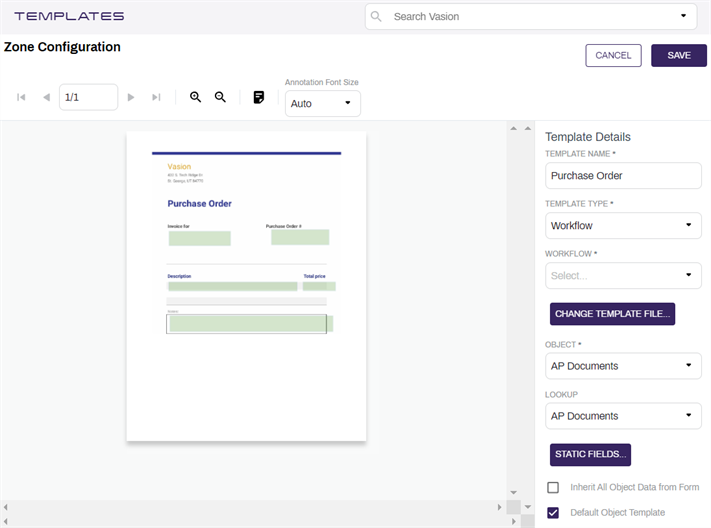711x528 pixels.
Task: Click the Search Vasion field
Action: 531,17
